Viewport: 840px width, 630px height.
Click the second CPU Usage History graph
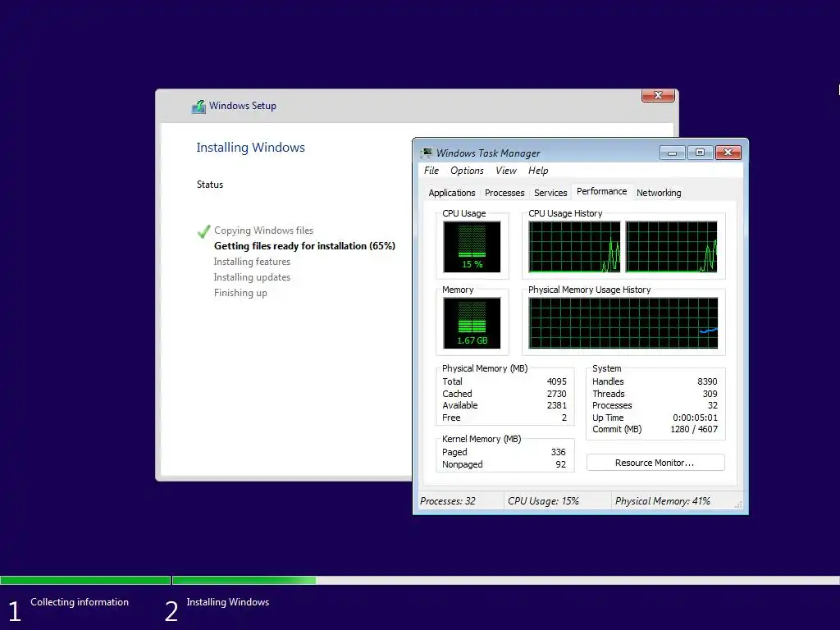click(x=671, y=247)
